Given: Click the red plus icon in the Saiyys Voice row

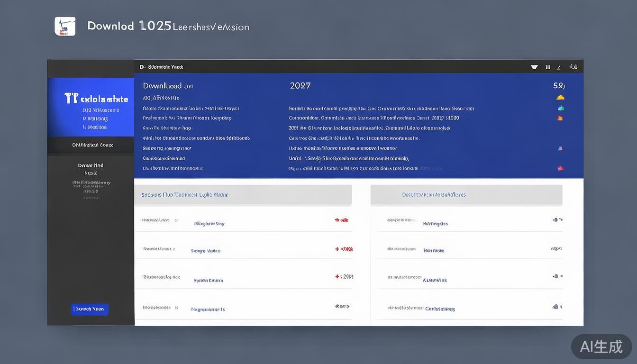Looking at the screenshot, I should [337, 249].
